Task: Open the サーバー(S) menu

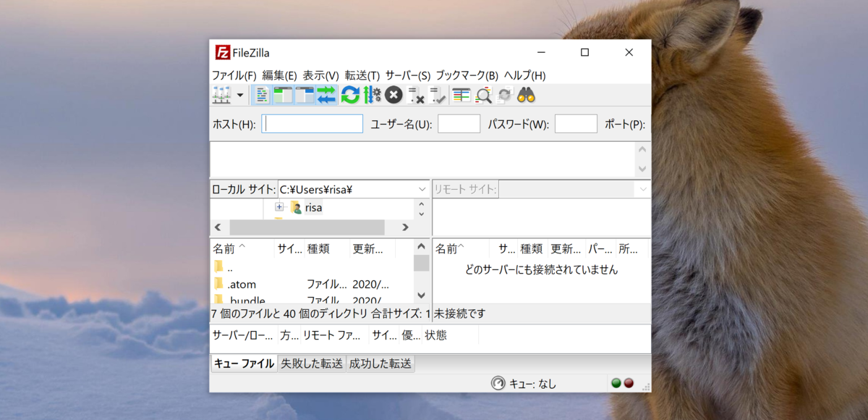Action: [x=407, y=75]
